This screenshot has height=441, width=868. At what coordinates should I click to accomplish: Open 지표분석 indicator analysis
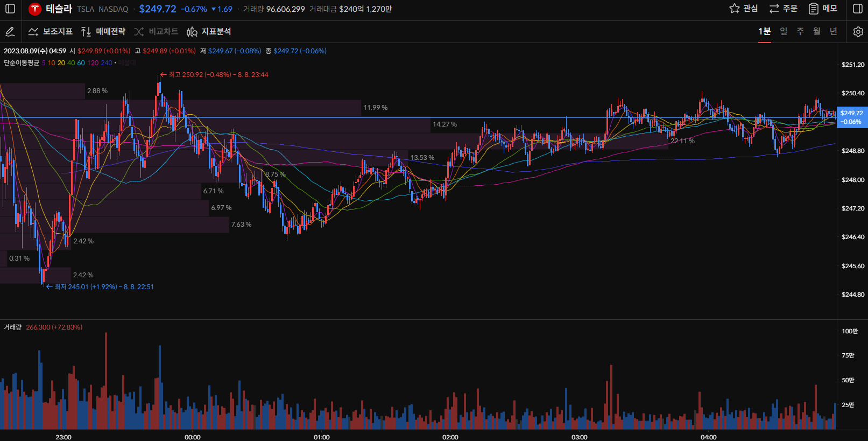pos(209,32)
